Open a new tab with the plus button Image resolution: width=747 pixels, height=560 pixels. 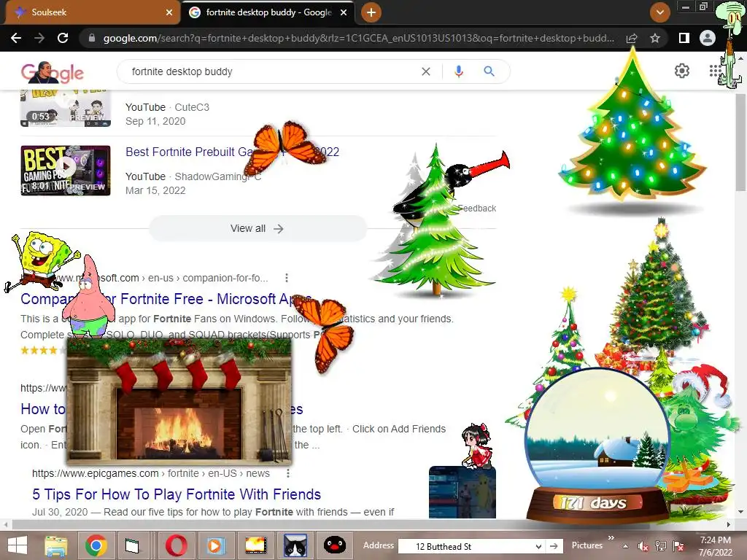point(371,12)
